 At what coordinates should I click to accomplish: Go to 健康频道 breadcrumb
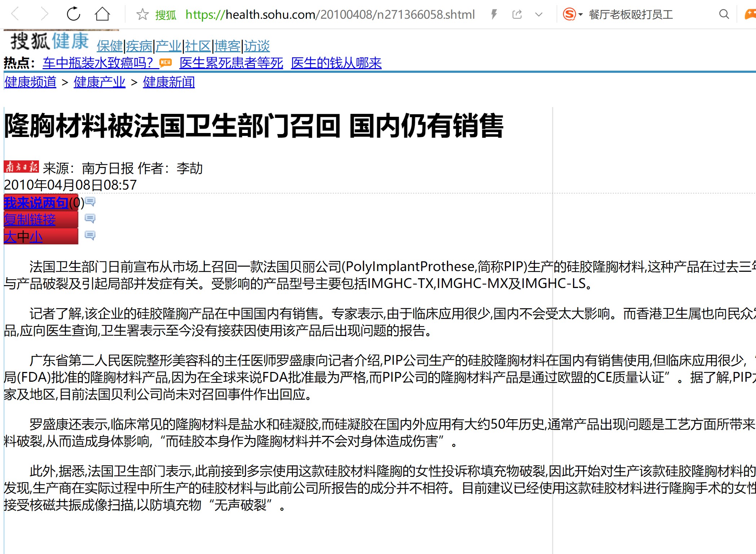pos(30,82)
